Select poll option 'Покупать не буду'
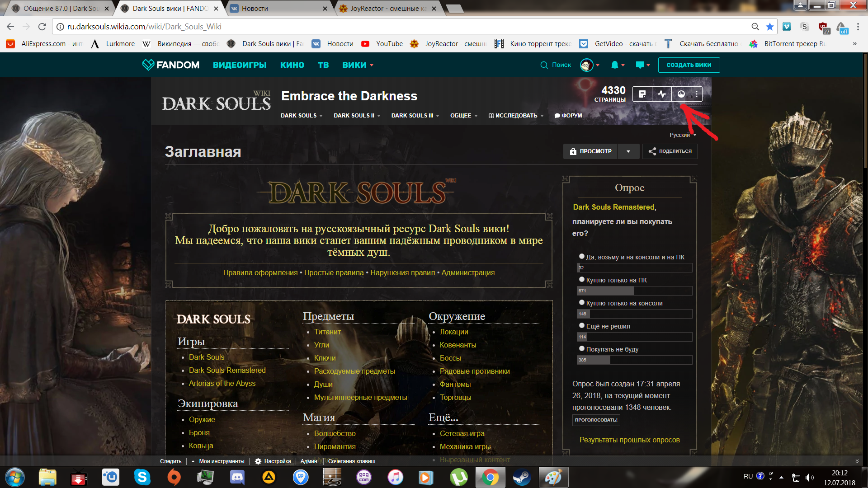This screenshot has width=868, height=488. 582,348
